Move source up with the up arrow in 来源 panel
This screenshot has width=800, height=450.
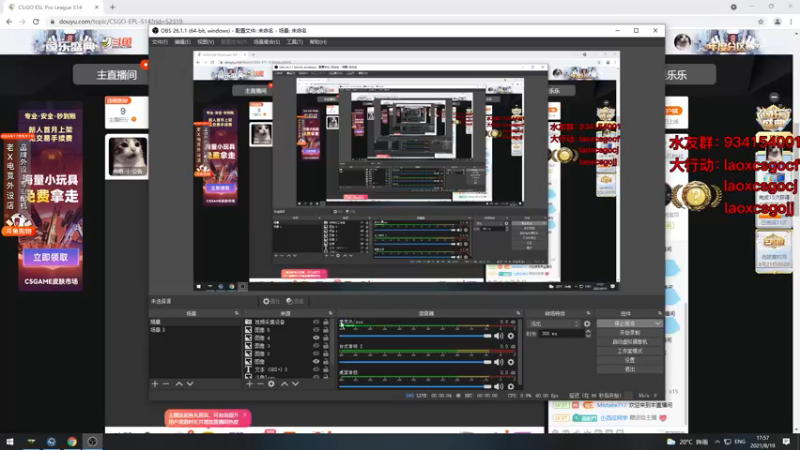point(285,384)
